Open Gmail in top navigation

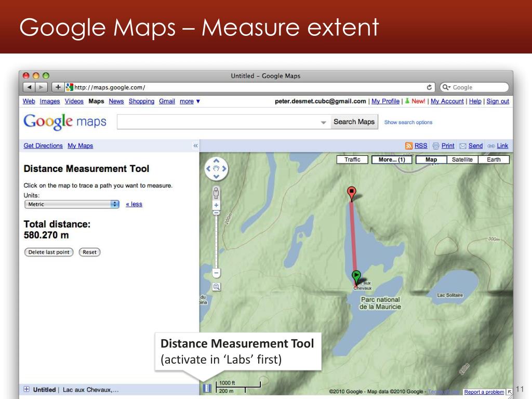tap(167, 101)
